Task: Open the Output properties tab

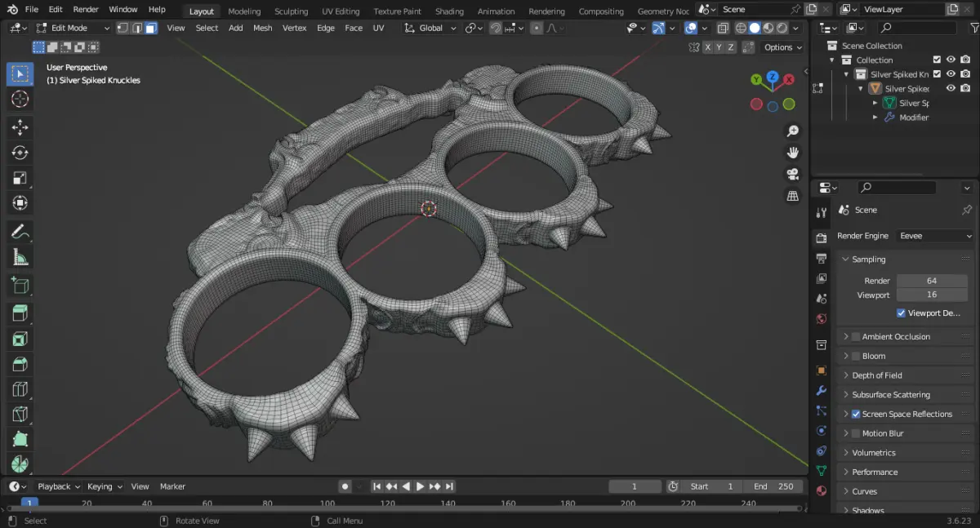Action: click(822, 259)
